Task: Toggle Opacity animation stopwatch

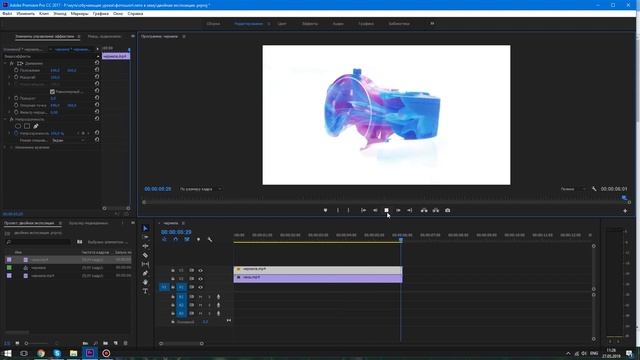Action: [x=16, y=133]
